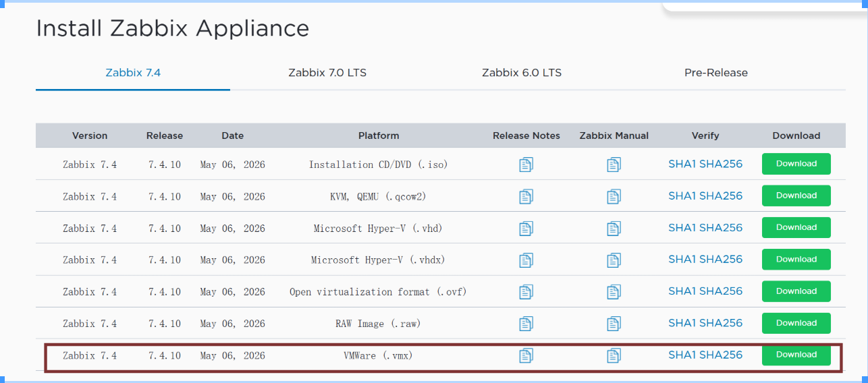Viewport: 868px width, 383px height.
Task: Click '7.4.10' release in the .iso row
Action: click(165, 165)
